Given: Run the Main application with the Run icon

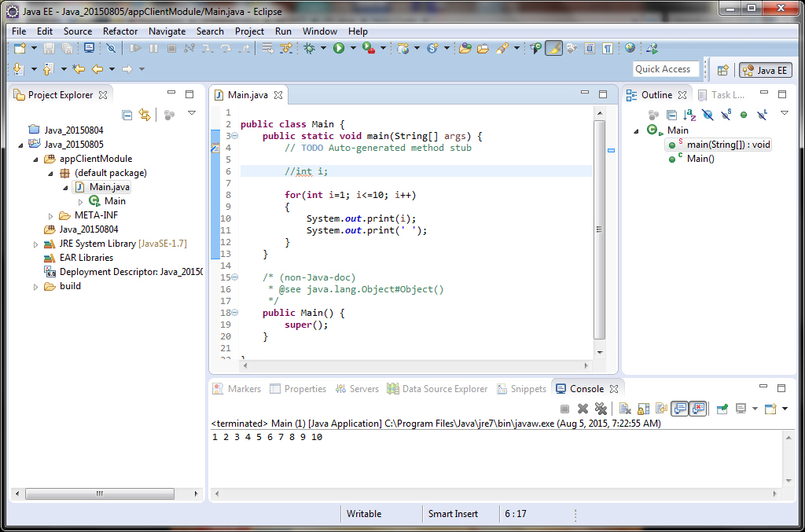Looking at the screenshot, I should pyautogui.click(x=338, y=49).
